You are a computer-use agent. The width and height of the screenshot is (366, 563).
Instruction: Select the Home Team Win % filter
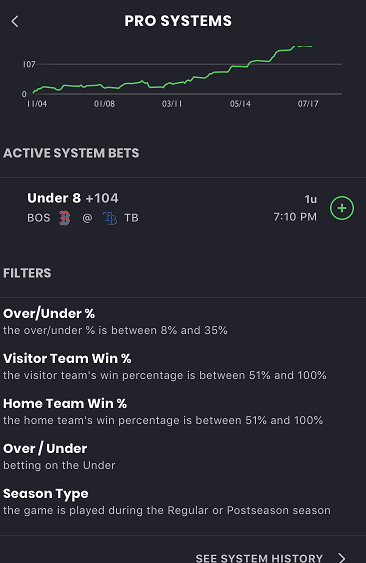(x=163, y=411)
